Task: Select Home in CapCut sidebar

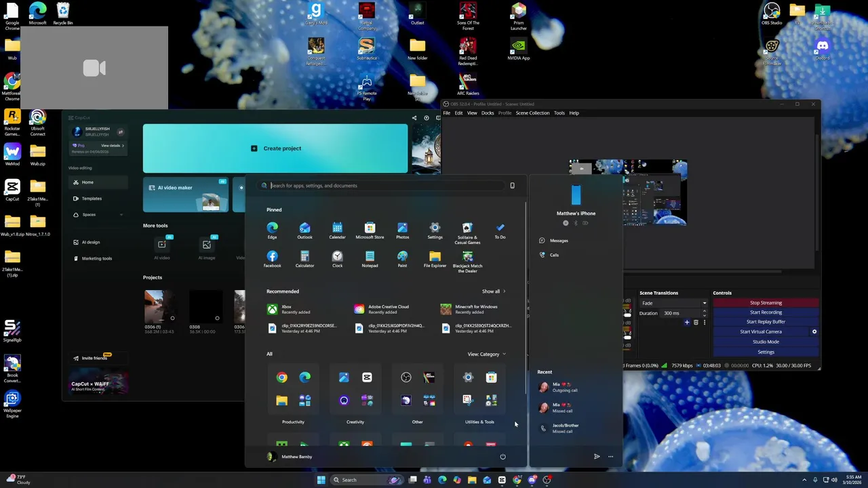Action: pos(98,182)
